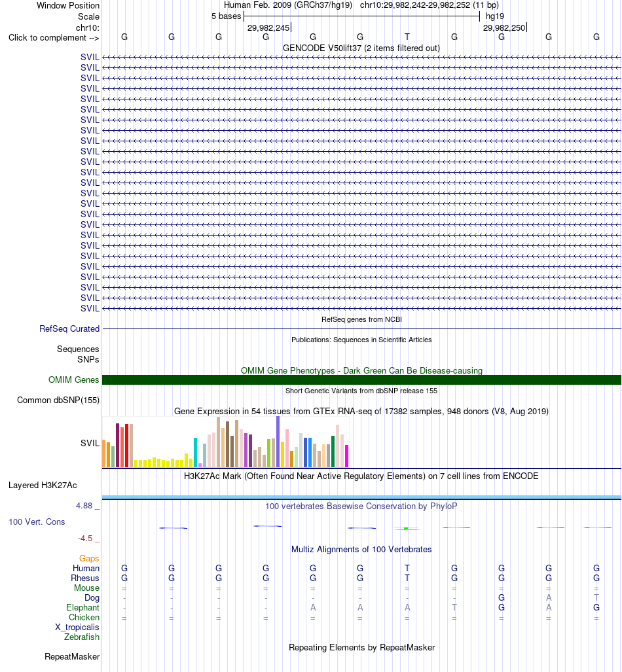The height and width of the screenshot is (672, 622).
Task: Click the SVIL label beside the GTEx bar chart
Action: (x=90, y=443)
